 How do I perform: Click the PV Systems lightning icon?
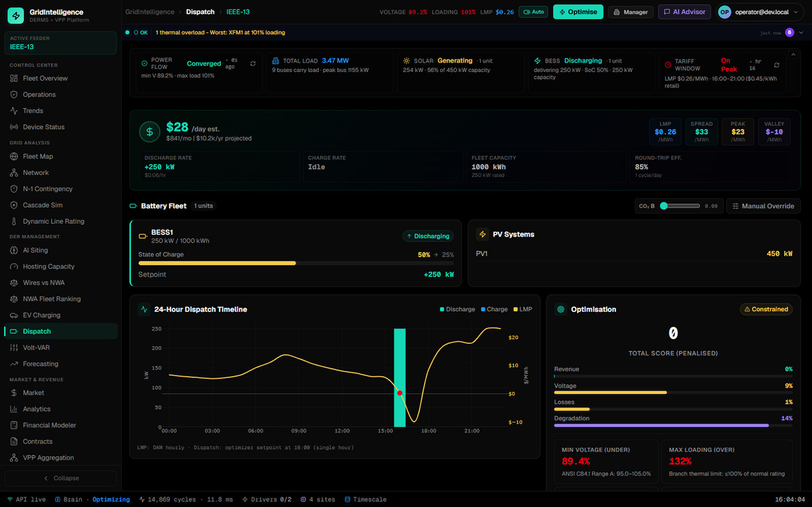click(x=482, y=234)
